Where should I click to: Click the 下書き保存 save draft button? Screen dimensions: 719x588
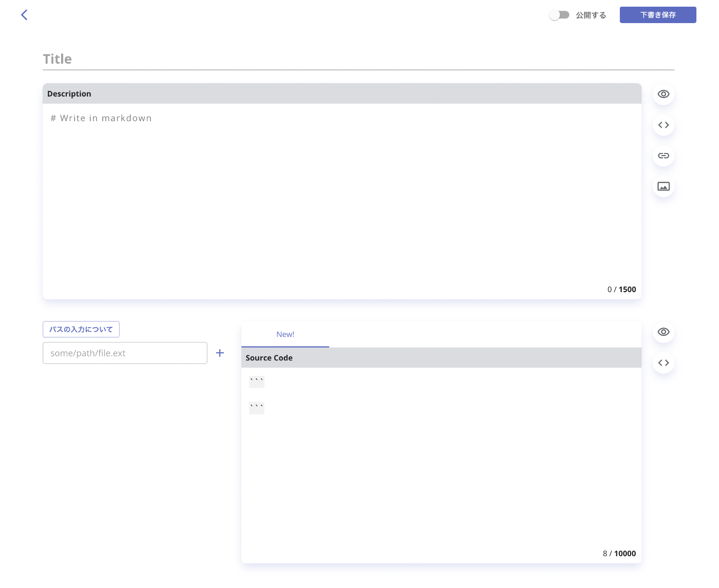tap(658, 15)
